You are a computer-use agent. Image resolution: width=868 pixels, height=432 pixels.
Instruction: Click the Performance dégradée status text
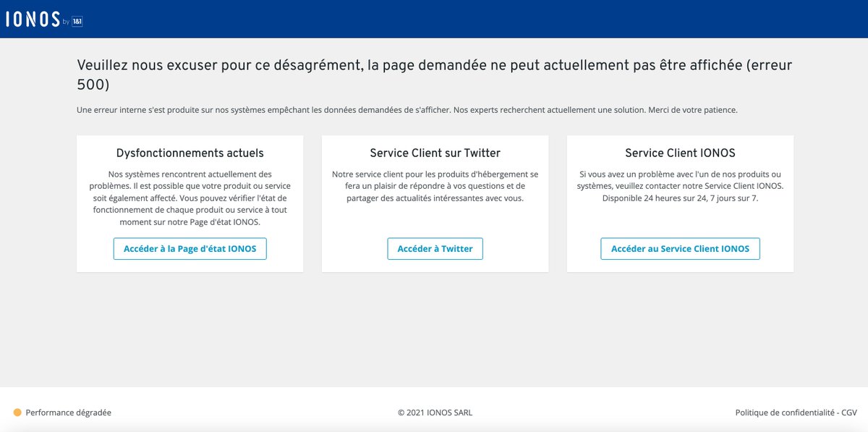pyautogui.click(x=69, y=412)
